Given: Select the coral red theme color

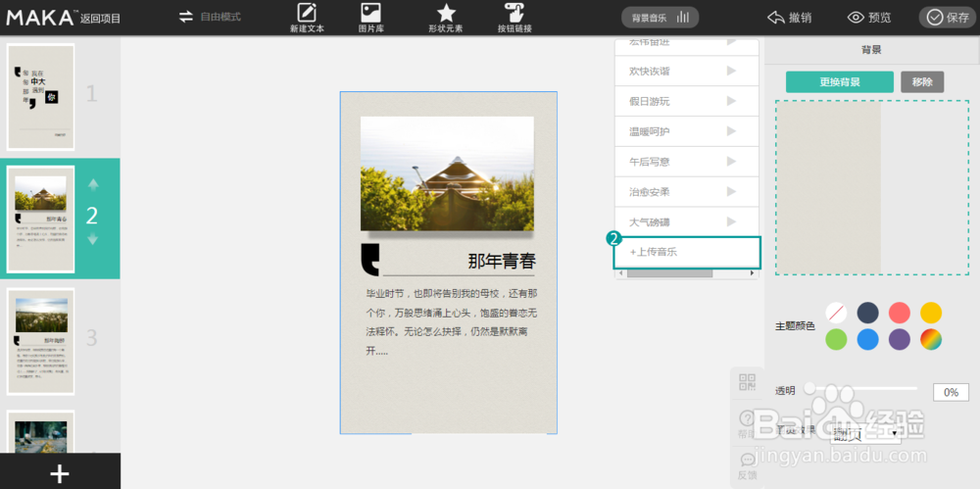Looking at the screenshot, I should click(x=900, y=312).
